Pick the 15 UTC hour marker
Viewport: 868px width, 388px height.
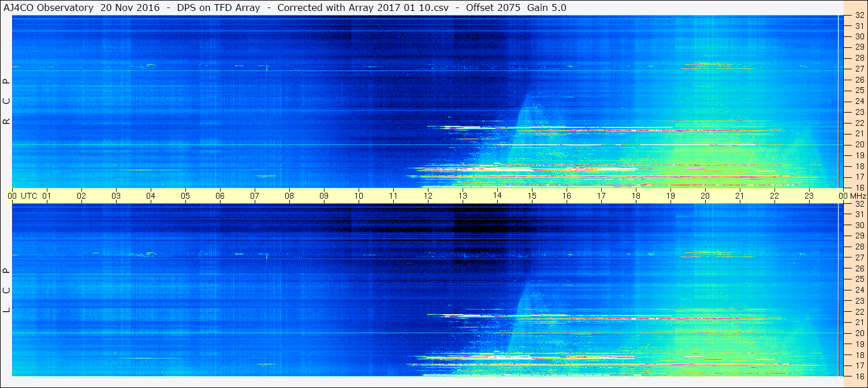[532, 196]
